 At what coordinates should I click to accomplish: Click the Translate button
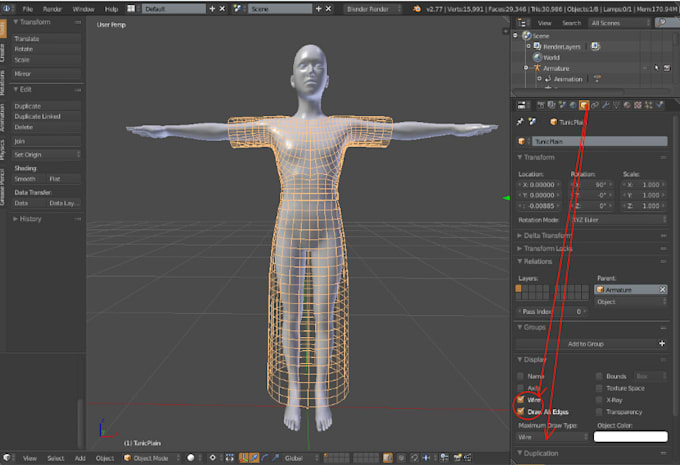coord(46,39)
